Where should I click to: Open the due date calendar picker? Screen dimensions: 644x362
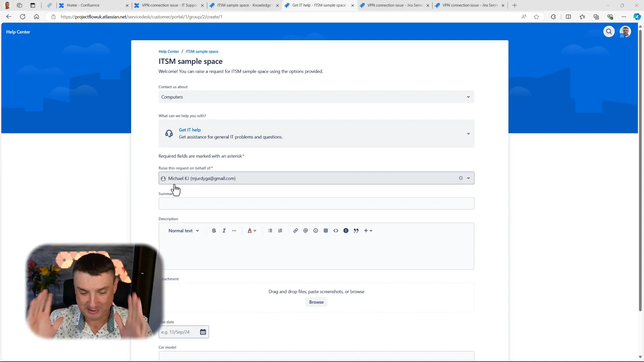tap(203, 332)
